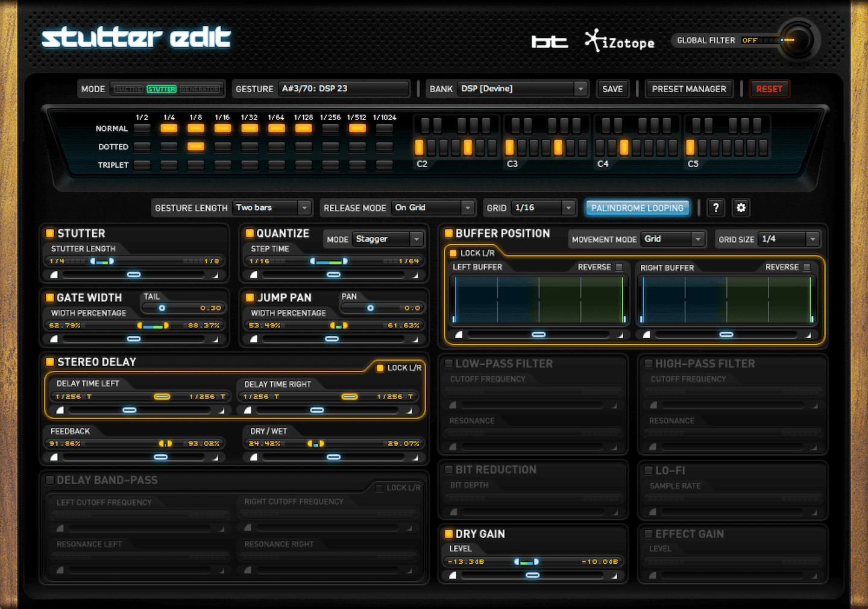This screenshot has height=609, width=868.
Task: Switch mode to Generator
Action: pyautogui.click(x=200, y=89)
